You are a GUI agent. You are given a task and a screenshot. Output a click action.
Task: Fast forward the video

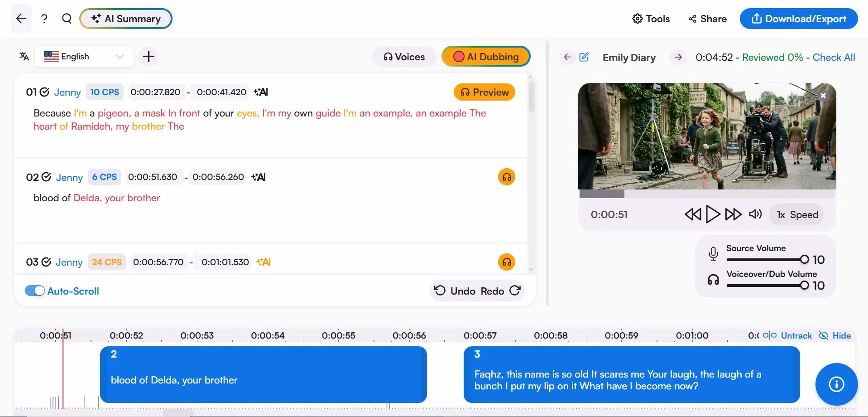coord(733,214)
